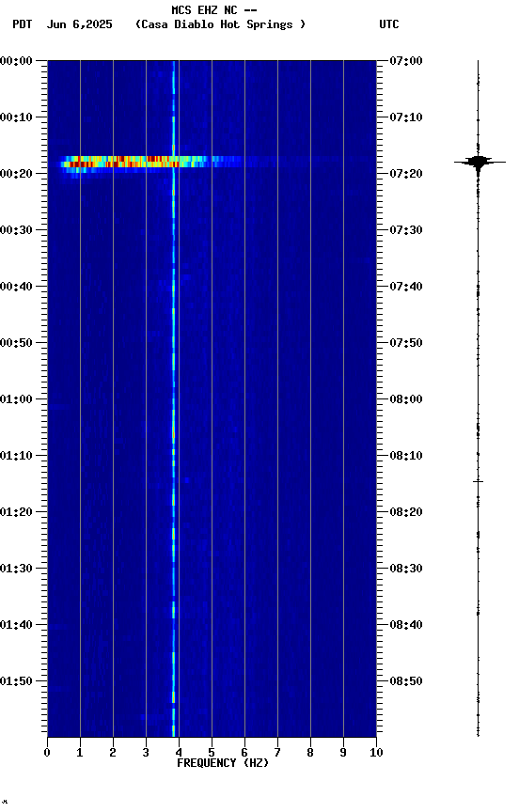Screen dimensions: 519x812
Task: Click the 00:50 PDT time label
Action: click(x=16, y=343)
